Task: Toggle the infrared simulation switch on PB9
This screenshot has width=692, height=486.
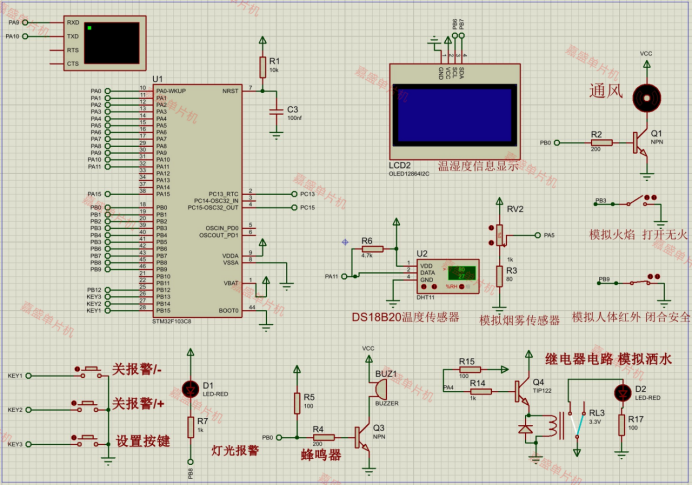Action: pyautogui.click(x=639, y=281)
